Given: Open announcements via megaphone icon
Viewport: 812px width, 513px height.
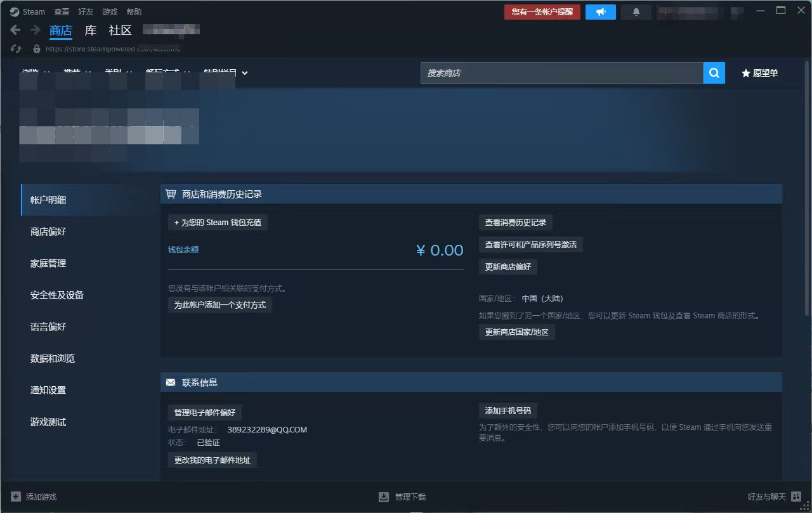Looking at the screenshot, I should click(x=601, y=12).
